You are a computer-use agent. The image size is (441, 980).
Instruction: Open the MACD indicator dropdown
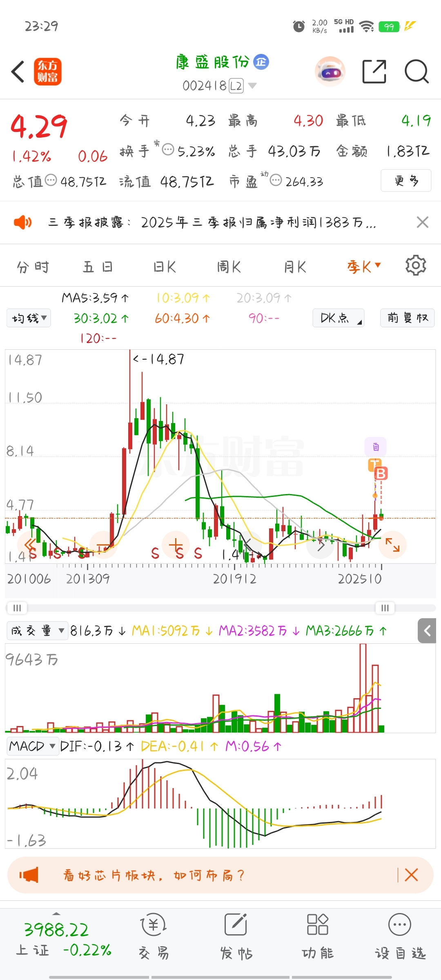pos(32,746)
